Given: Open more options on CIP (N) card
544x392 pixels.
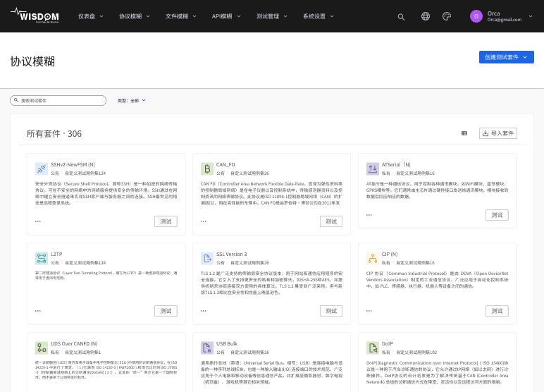Looking at the screenshot, I should (369, 311).
